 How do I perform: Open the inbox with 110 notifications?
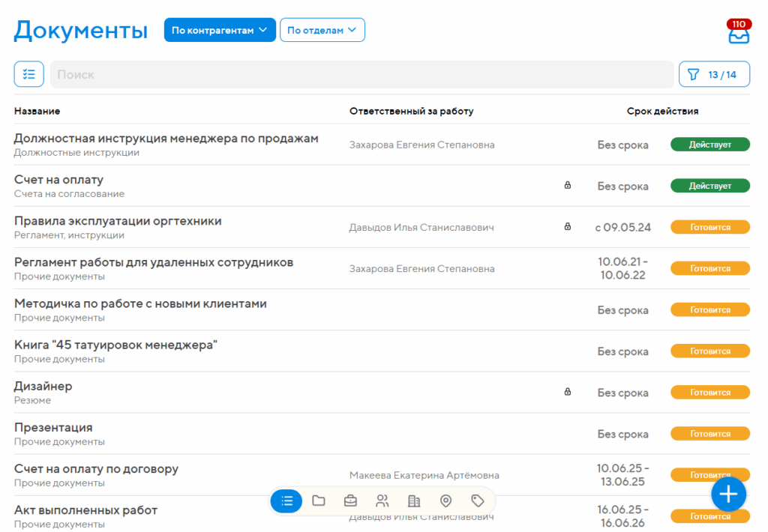(x=739, y=31)
